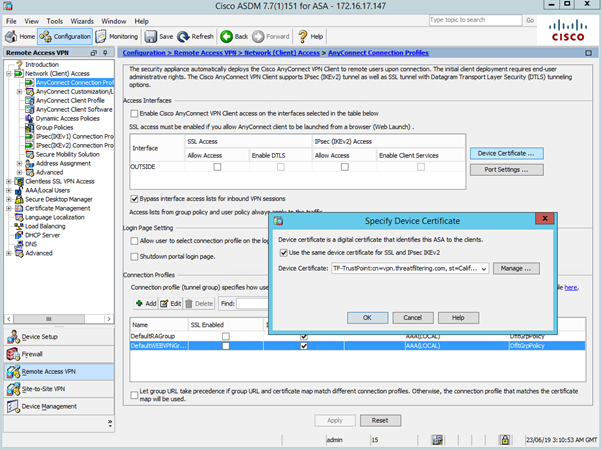602x450 pixels.
Task: Click the Save toolbar icon
Action: [x=159, y=36]
